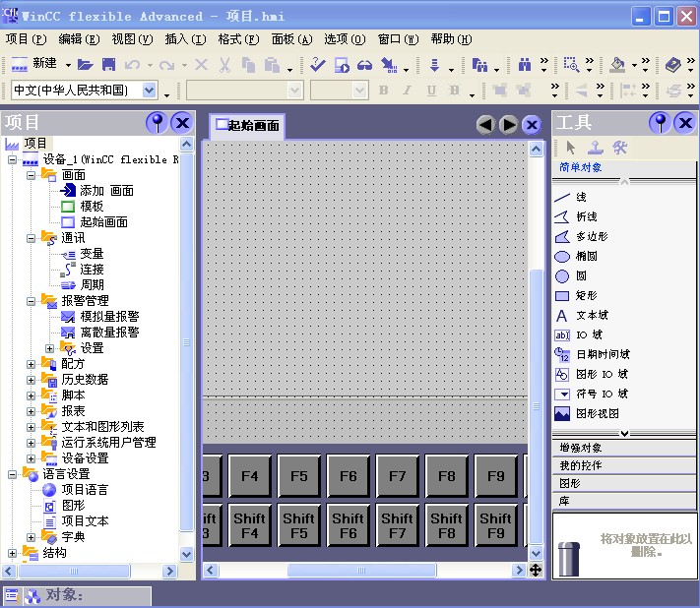
Task: Click the Save project disk icon
Action: pos(108,65)
